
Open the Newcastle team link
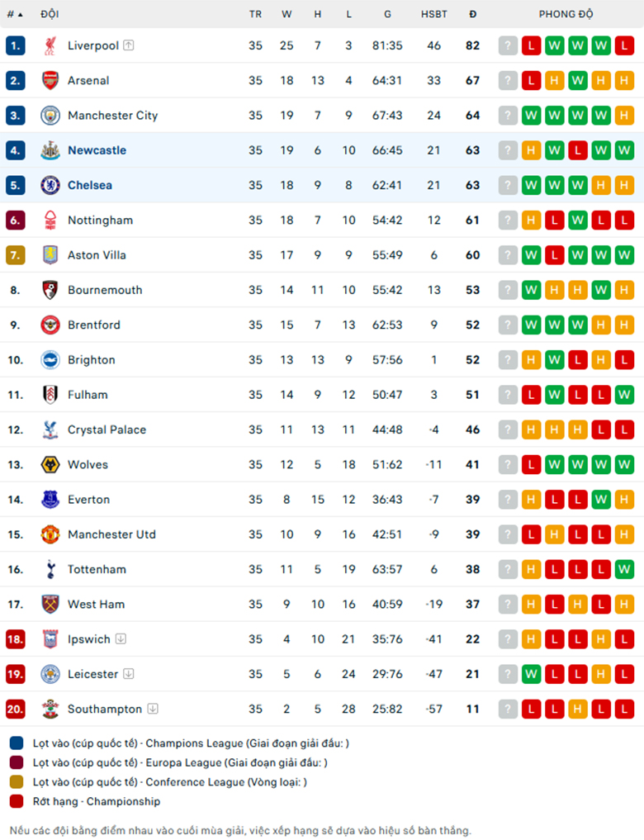coord(97,150)
